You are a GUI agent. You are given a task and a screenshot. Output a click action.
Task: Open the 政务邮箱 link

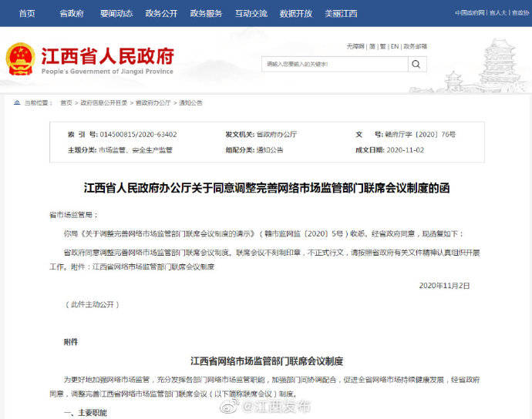[415, 46]
